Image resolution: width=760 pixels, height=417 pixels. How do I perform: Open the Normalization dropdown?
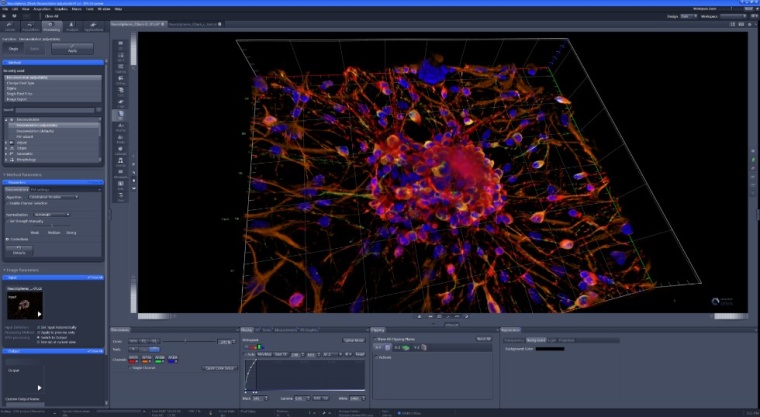[53, 214]
